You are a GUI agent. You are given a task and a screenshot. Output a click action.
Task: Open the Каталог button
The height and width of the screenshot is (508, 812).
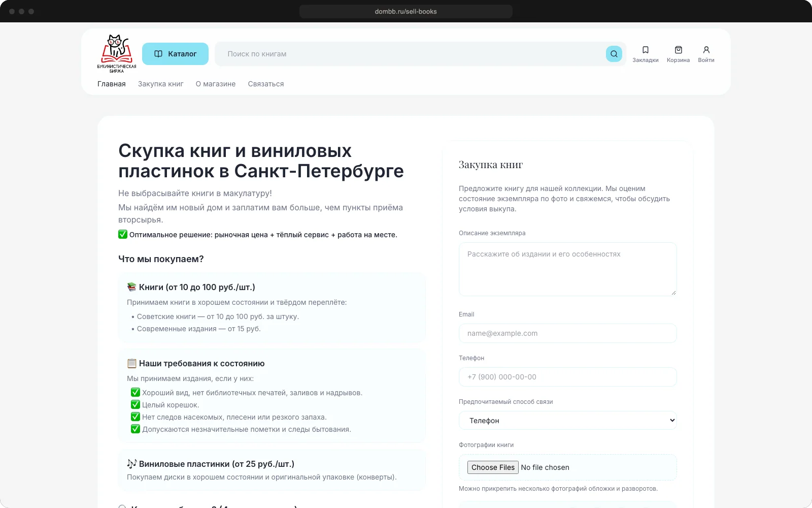[175, 54]
